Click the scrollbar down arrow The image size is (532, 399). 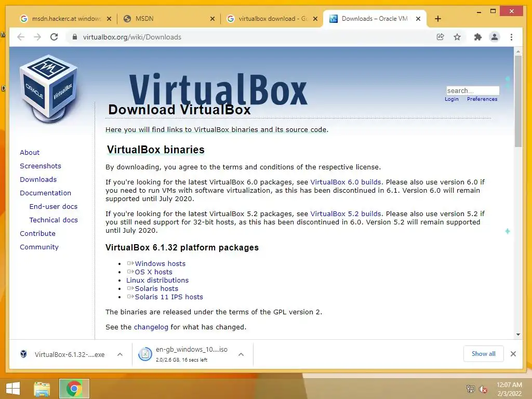pos(518,335)
